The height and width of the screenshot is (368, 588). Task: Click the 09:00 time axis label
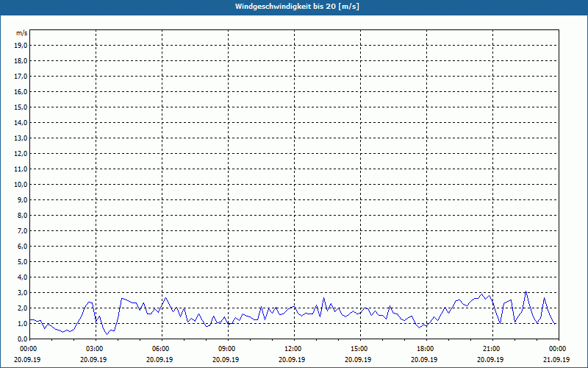tap(227, 349)
